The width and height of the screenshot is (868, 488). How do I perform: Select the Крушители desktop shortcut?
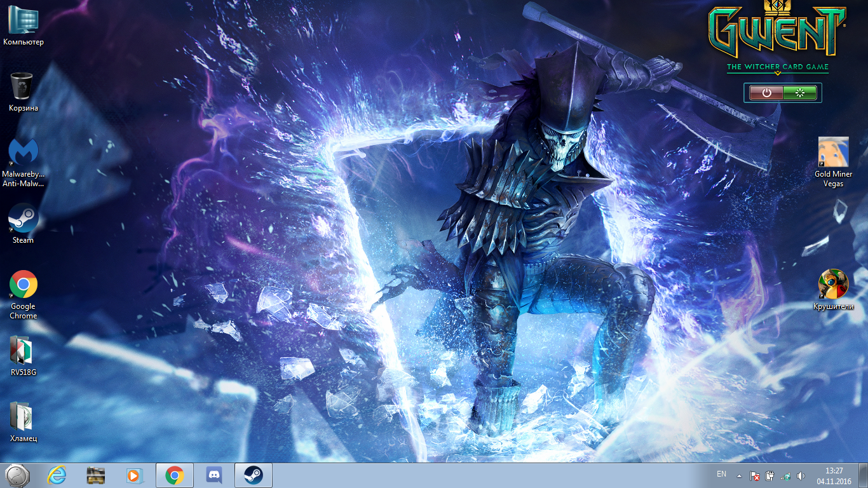(x=833, y=290)
